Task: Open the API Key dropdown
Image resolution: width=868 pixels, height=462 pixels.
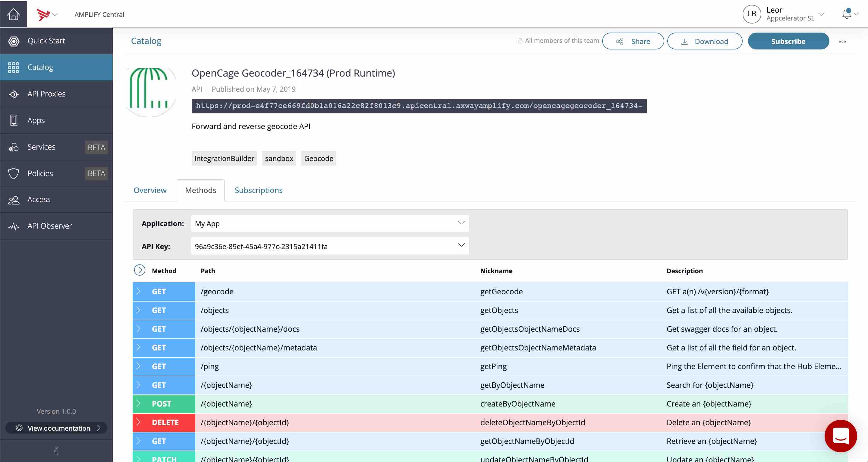Action: tap(330, 246)
